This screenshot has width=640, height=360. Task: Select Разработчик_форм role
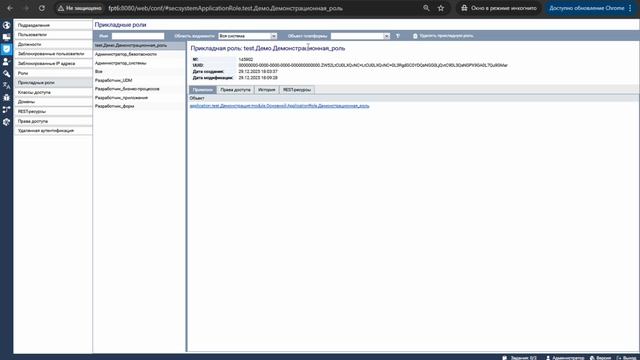pos(139,106)
